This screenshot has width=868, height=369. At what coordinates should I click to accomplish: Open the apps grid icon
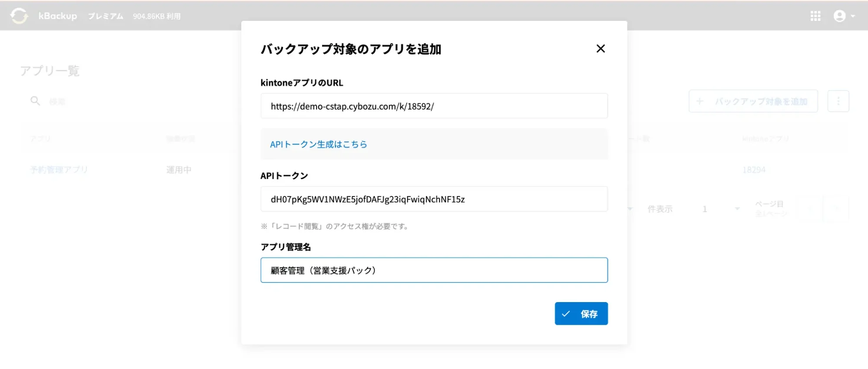coord(815,16)
